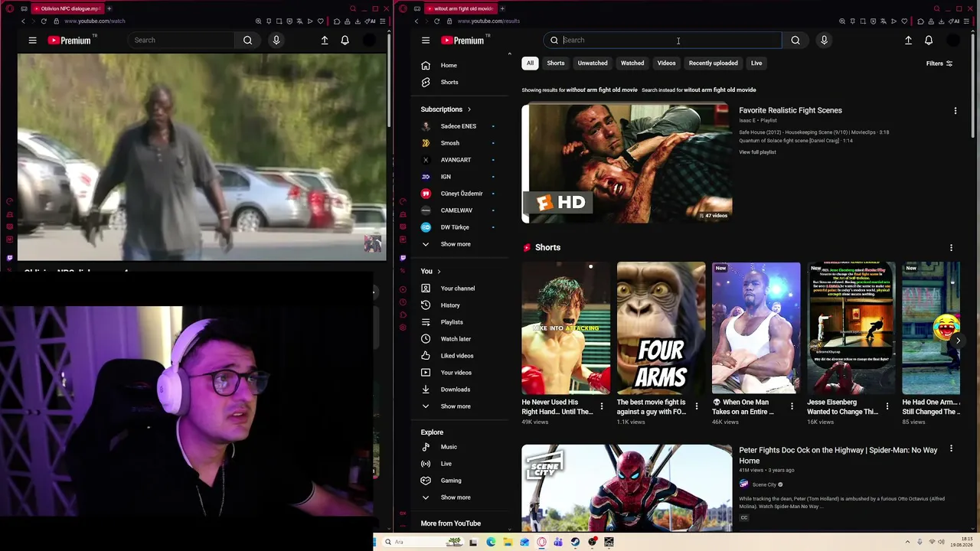Image resolution: width=980 pixels, height=551 pixels.
Task: Start voice search in the left YouTube window
Action: (276, 40)
